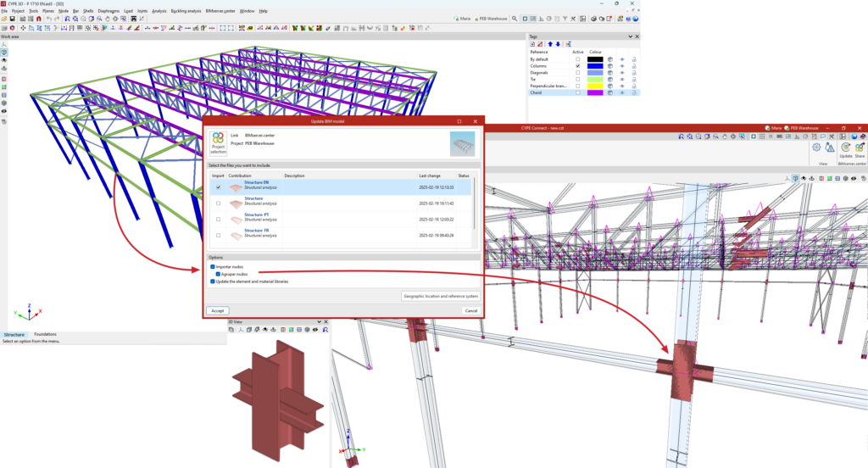Open the File menu
The height and width of the screenshot is (468, 868).
pos(4,11)
